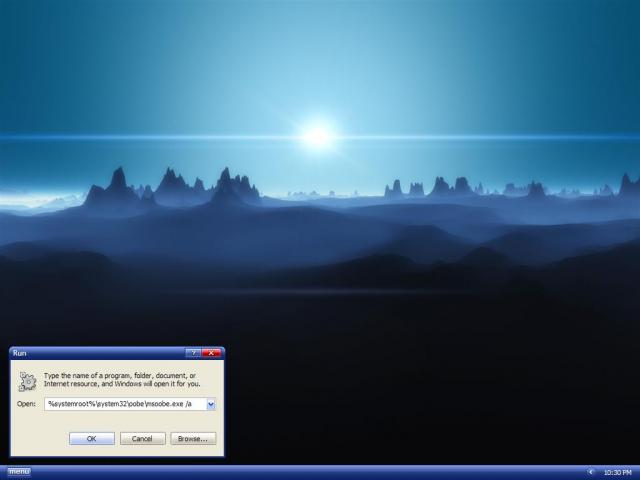Show hidden tray icons using taskbar arrow
The image size is (640, 480).
(x=591, y=472)
